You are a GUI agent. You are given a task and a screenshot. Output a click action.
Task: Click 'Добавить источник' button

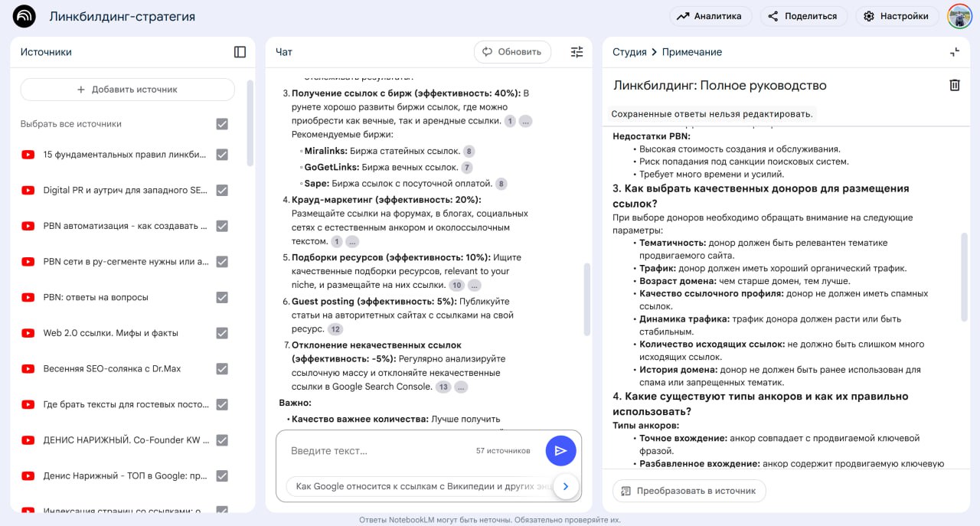[127, 90]
